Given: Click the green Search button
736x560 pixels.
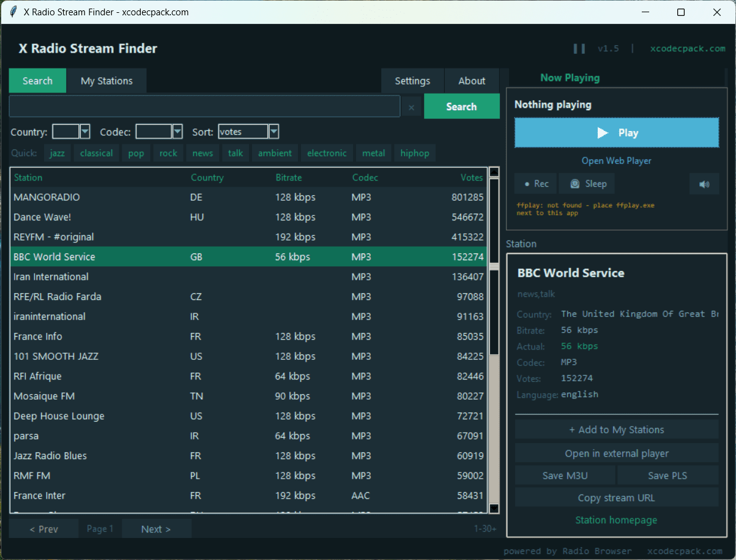Looking at the screenshot, I should point(461,106).
